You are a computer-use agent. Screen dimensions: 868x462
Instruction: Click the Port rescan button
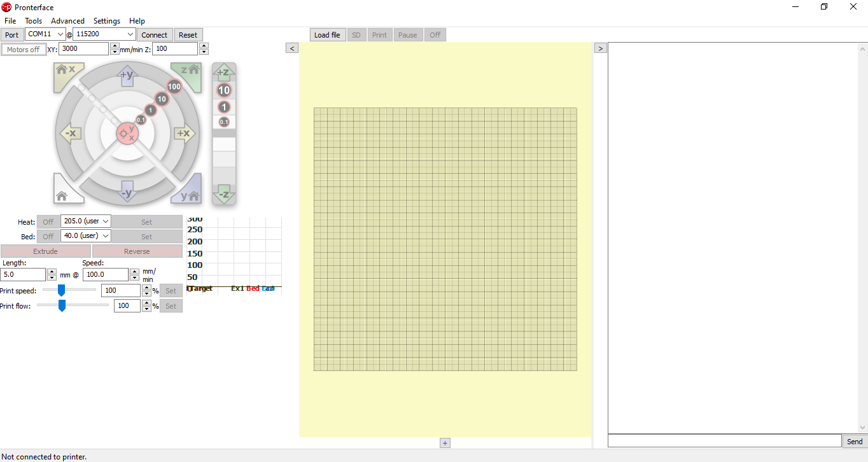click(x=12, y=35)
